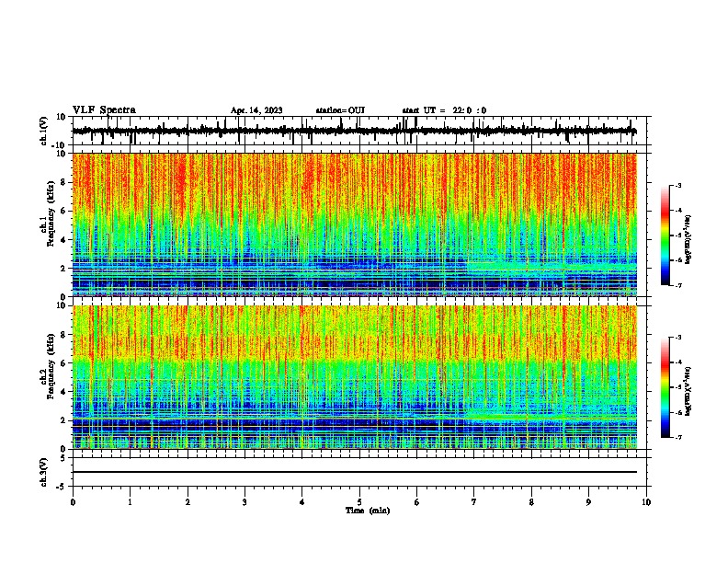
Task: Click the ch.2 spectrogram image
Action: pyautogui.click(x=355, y=377)
